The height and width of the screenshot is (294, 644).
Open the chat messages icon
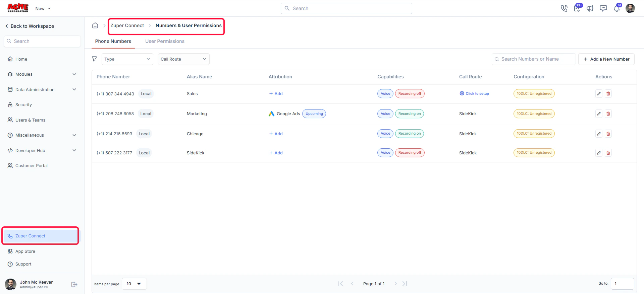coord(603,8)
